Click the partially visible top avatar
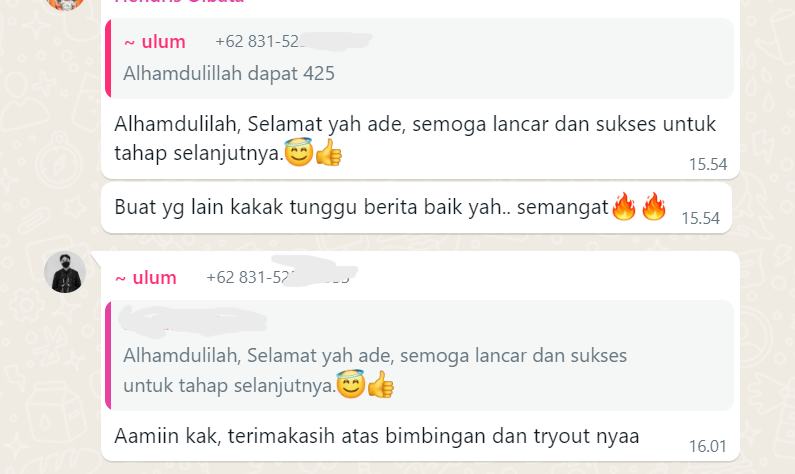This screenshot has width=795, height=474. pos(65,4)
